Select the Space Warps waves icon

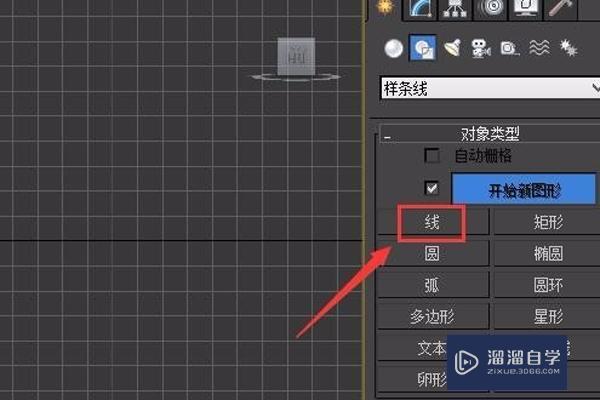click(539, 48)
